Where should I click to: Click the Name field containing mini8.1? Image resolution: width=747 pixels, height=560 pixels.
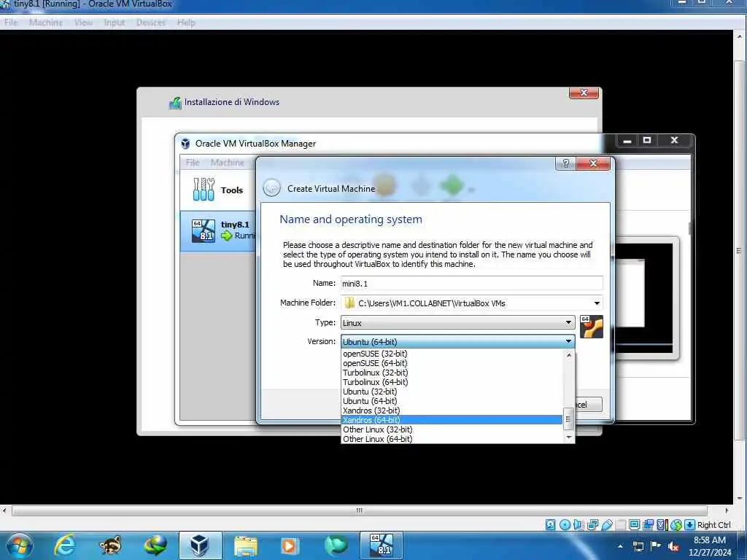[x=472, y=284]
